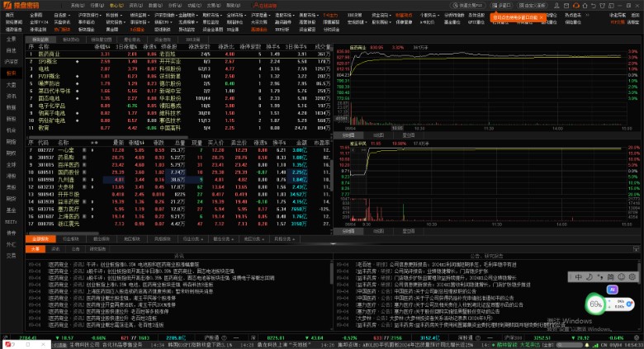Click the 操盘密码 app logo
The height and width of the screenshot is (349, 644).
point(25,5)
